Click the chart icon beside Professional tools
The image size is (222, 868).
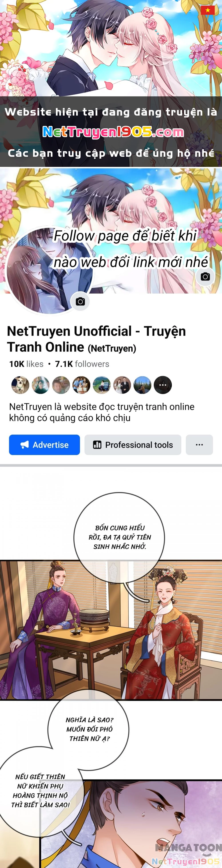tap(97, 445)
